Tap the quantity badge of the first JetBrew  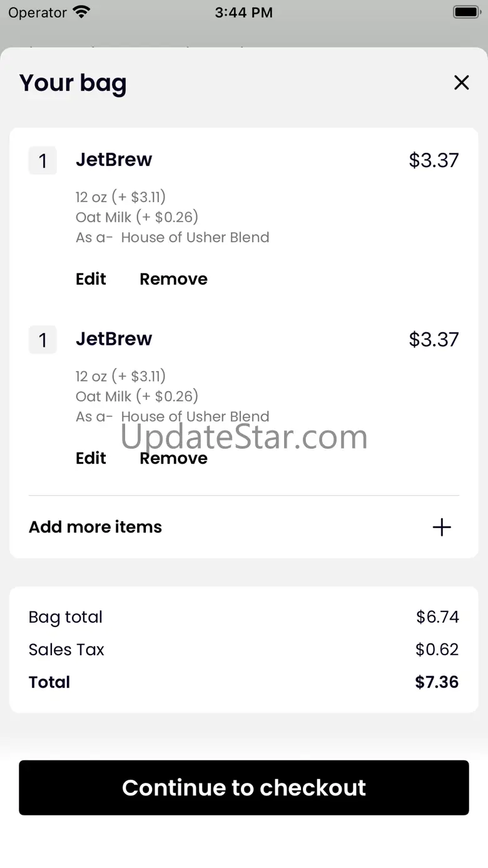(43, 161)
